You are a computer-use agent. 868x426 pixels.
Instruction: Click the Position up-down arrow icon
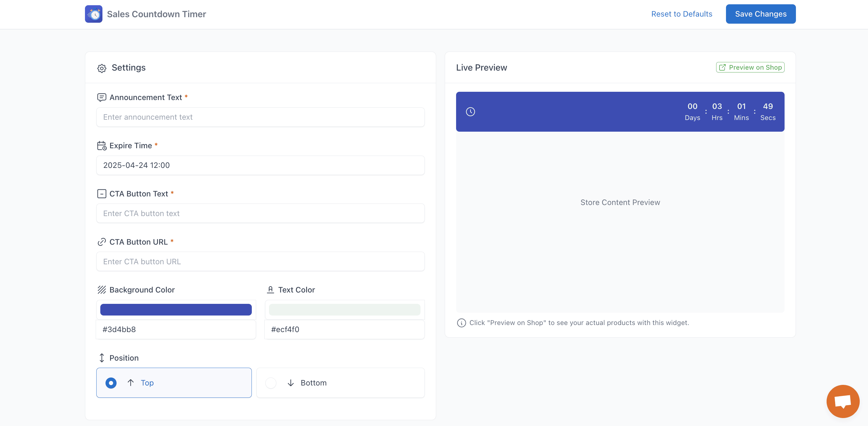[x=102, y=358]
